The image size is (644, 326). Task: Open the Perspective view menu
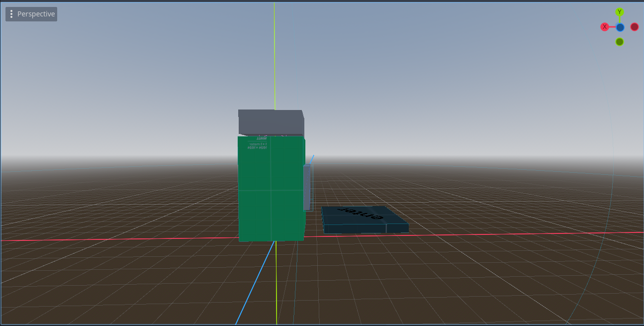point(31,14)
